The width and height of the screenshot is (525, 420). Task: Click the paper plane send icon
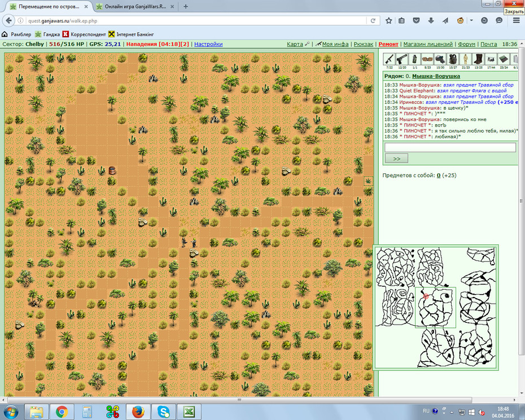445,21
